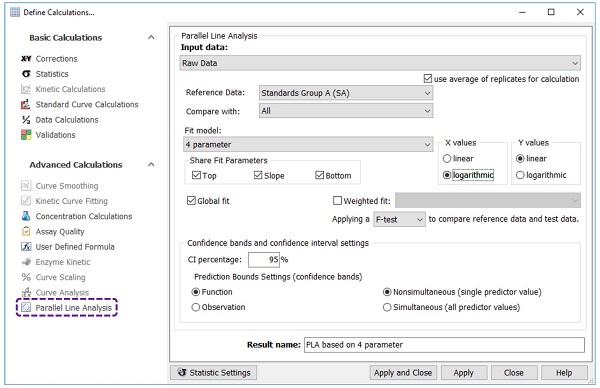Open the Corrections calculation icon
This screenshot has height=388, width=600.
tap(26, 59)
